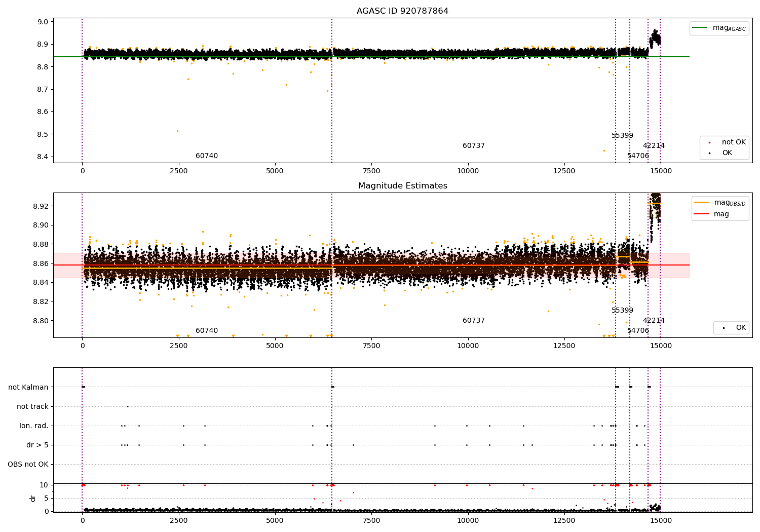Click obsid label 42214 in Magnitude Estimates plot
Image resolution: width=760 pixels, height=532 pixels.
(x=654, y=321)
